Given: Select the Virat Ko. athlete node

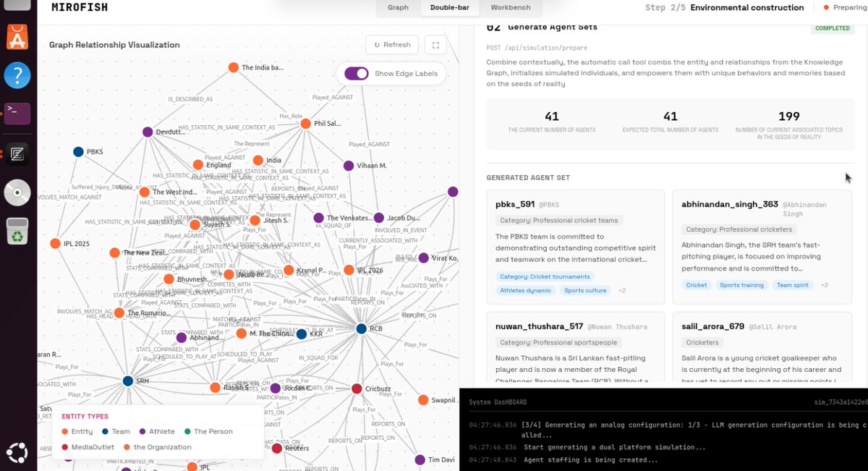Looking at the screenshot, I should pyautogui.click(x=424, y=258).
